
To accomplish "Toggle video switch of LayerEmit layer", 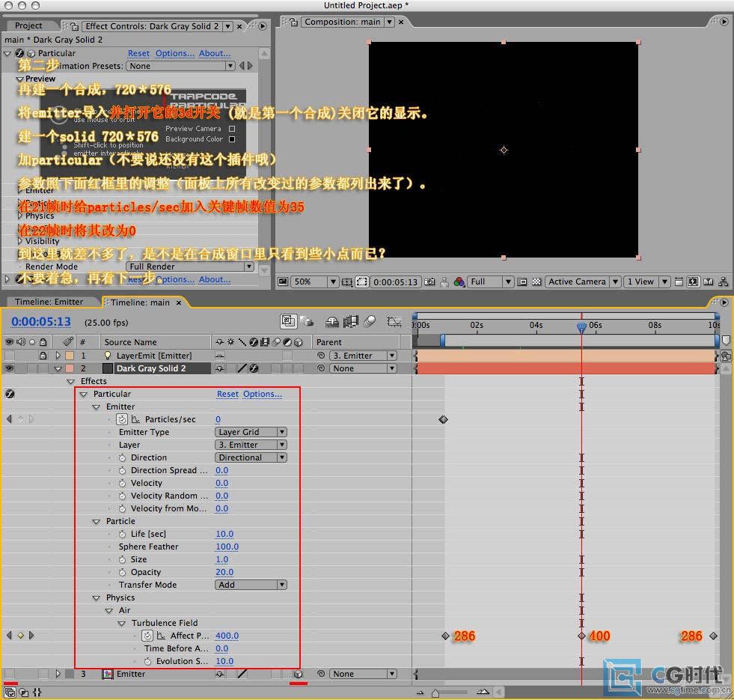I will pos(9,356).
